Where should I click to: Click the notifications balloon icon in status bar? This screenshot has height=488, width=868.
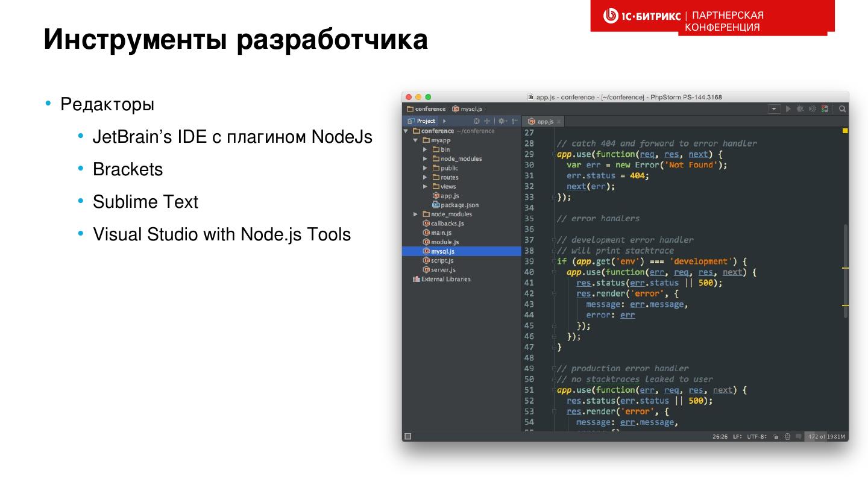tap(798, 437)
